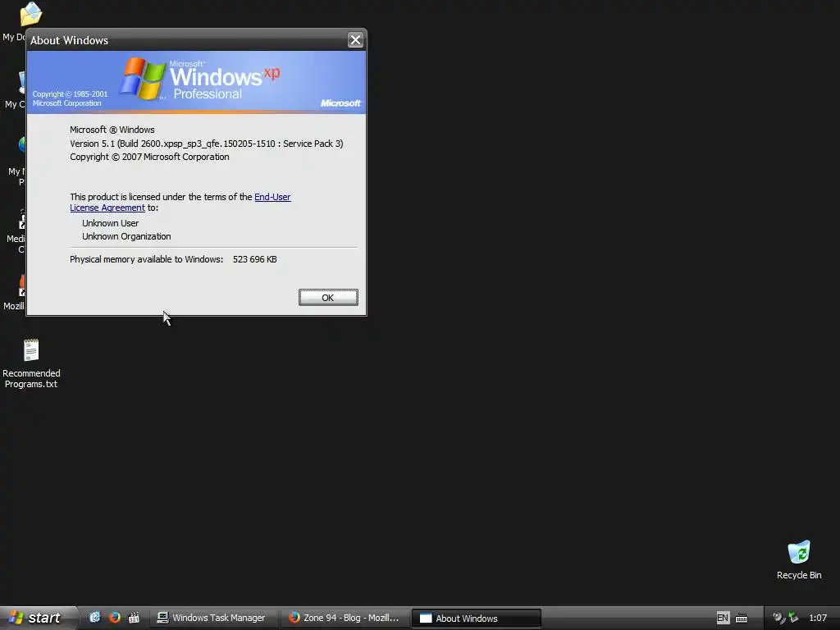The width and height of the screenshot is (840, 630).
Task: Close the About Windows dialog
Action: (355, 39)
